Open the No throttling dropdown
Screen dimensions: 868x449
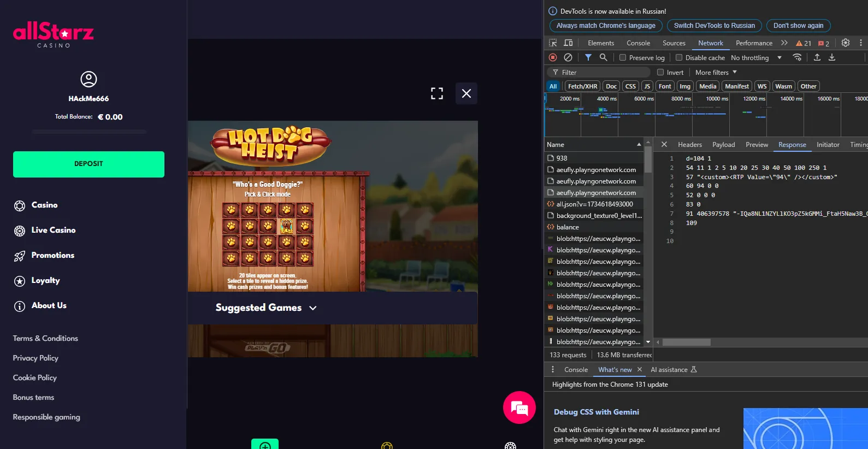[756, 57]
